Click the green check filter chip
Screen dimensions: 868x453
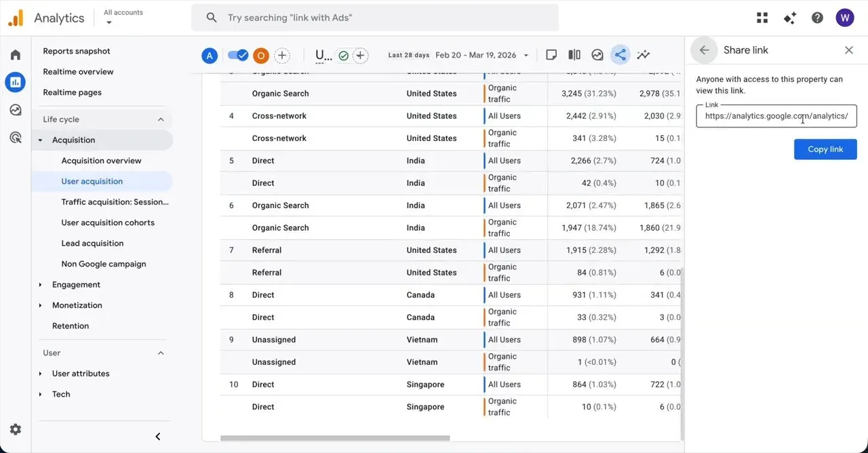(x=343, y=56)
